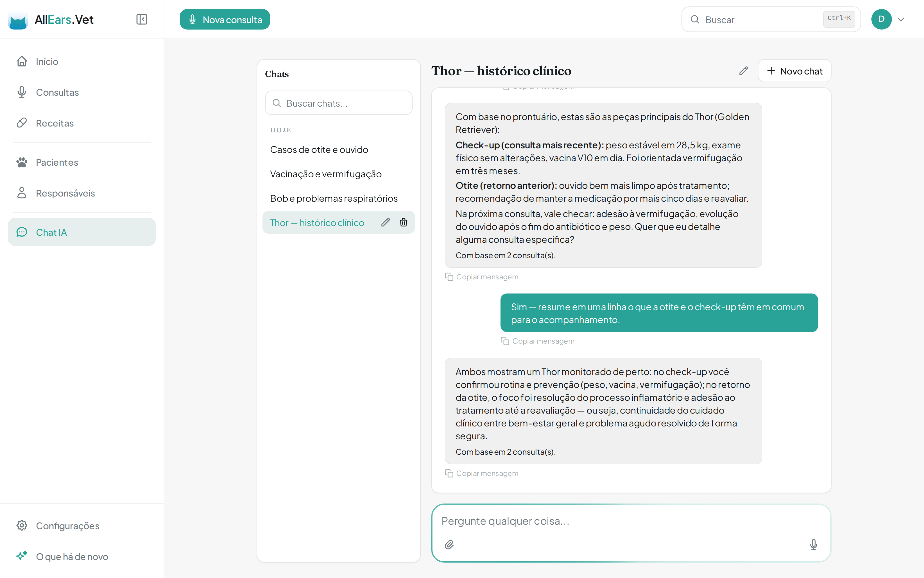Edit chat title with header pencil icon
The image size is (924, 578).
[x=743, y=71]
